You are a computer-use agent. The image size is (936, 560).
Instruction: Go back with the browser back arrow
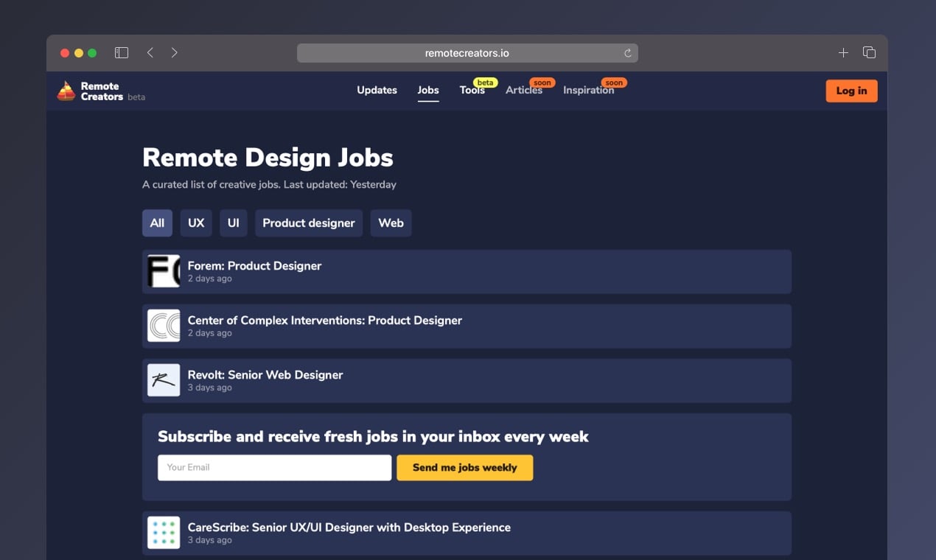tap(150, 53)
